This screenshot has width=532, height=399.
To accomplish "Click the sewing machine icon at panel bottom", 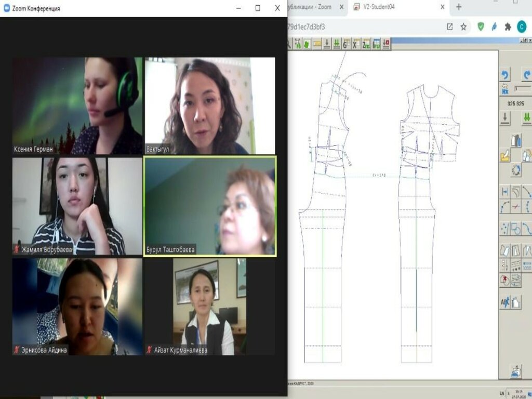I will (516, 371).
